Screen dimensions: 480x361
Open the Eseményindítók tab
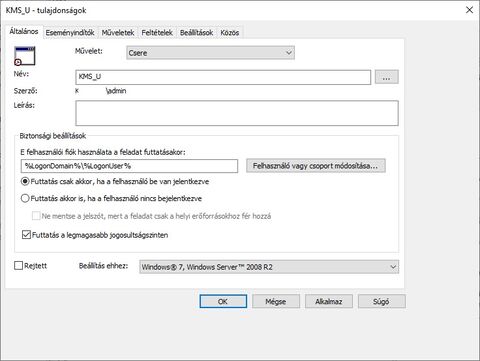coord(70,33)
